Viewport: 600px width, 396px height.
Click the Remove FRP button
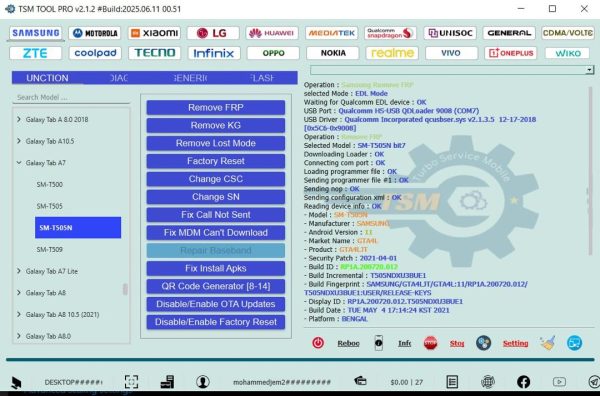click(x=215, y=108)
